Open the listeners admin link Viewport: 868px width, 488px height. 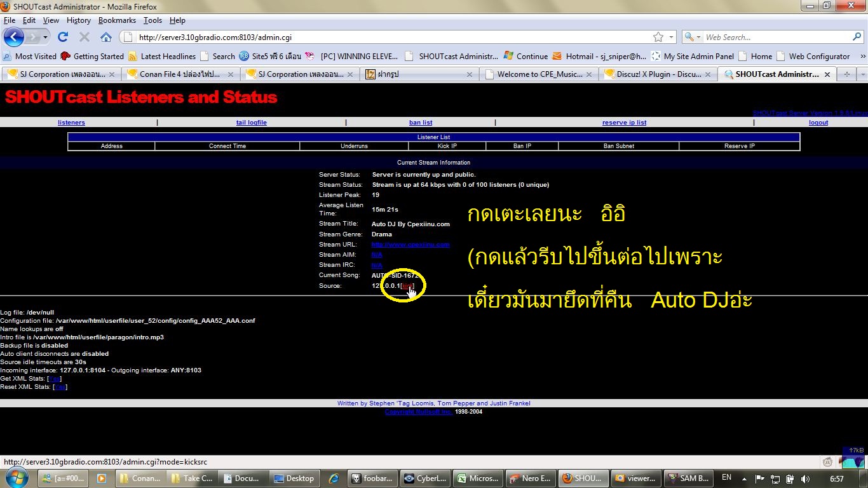[71, 123]
